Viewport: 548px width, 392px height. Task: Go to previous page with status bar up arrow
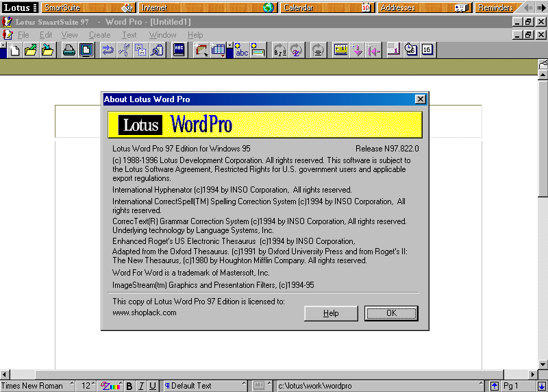[494, 386]
